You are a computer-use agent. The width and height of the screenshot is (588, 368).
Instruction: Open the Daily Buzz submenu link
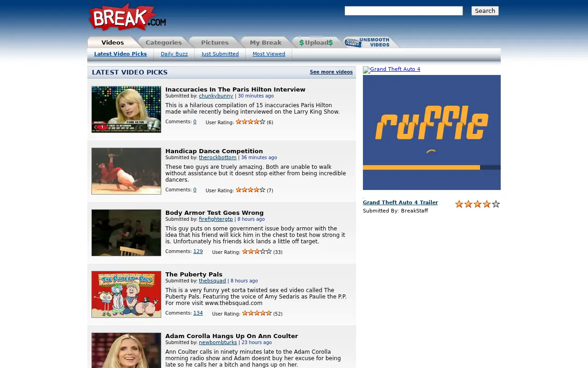pos(174,54)
